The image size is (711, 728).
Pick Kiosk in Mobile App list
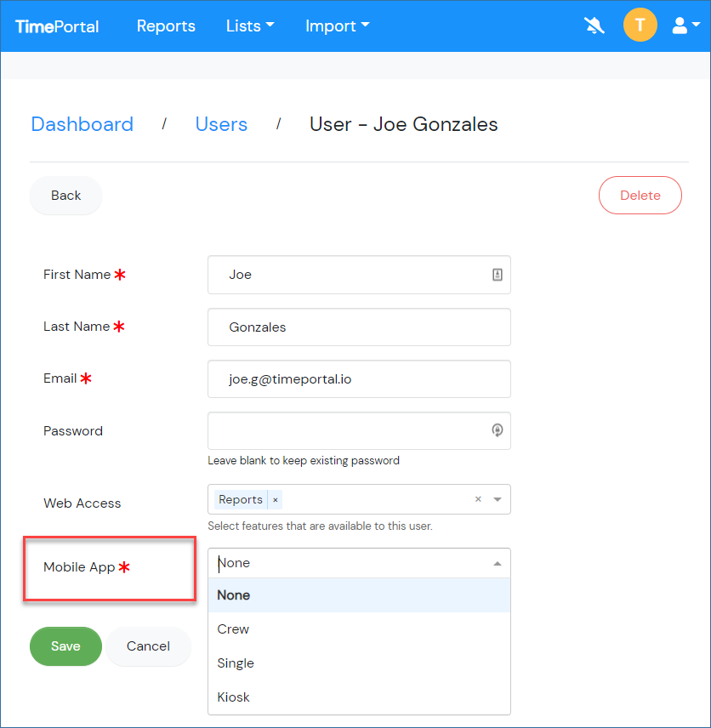pyautogui.click(x=360, y=697)
